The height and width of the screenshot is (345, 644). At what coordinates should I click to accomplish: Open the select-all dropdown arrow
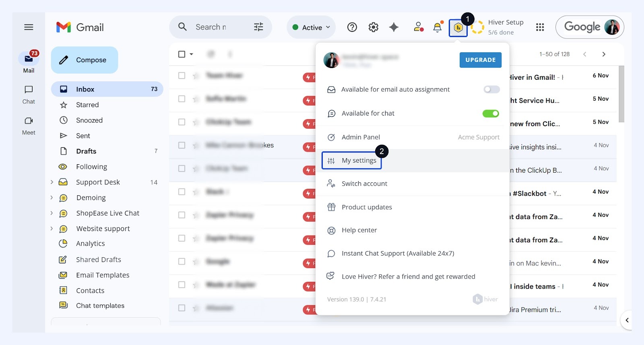pyautogui.click(x=192, y=54)
